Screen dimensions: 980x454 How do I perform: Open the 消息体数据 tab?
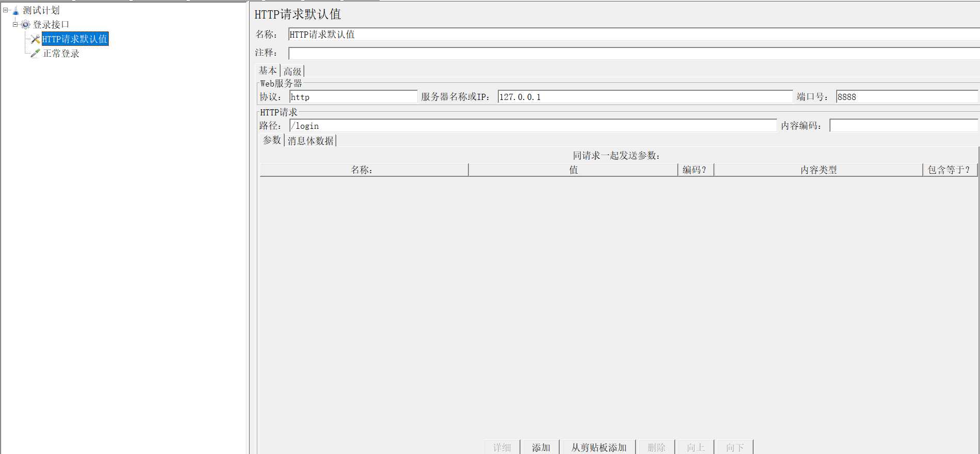coord(311,141)
